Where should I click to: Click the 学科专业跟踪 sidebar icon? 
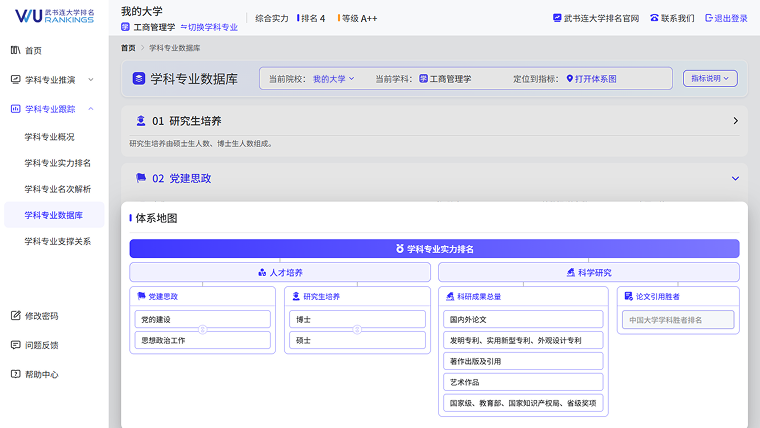point(16,109)
